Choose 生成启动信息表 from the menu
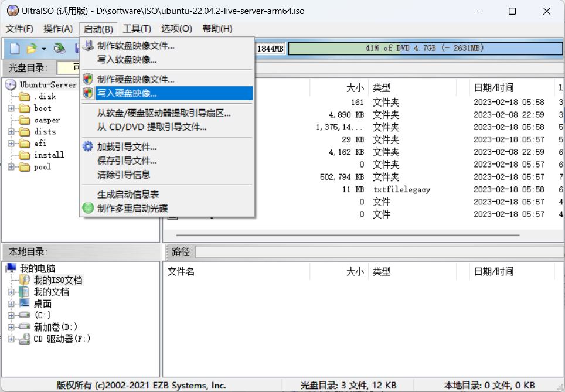Viewport: 565px width, 392px height. tap(167, 194)
